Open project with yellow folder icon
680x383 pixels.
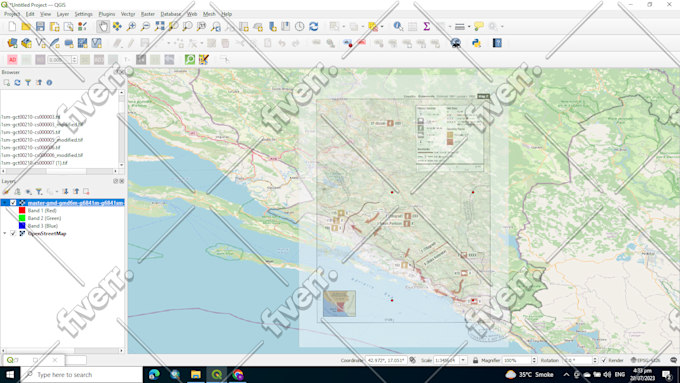pos(26,26)
